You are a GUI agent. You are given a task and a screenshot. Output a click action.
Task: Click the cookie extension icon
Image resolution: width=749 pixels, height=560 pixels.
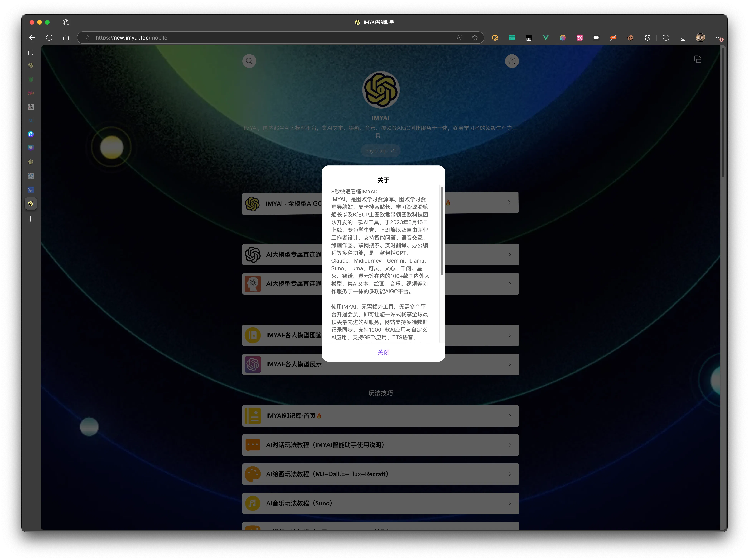(630, 38)
